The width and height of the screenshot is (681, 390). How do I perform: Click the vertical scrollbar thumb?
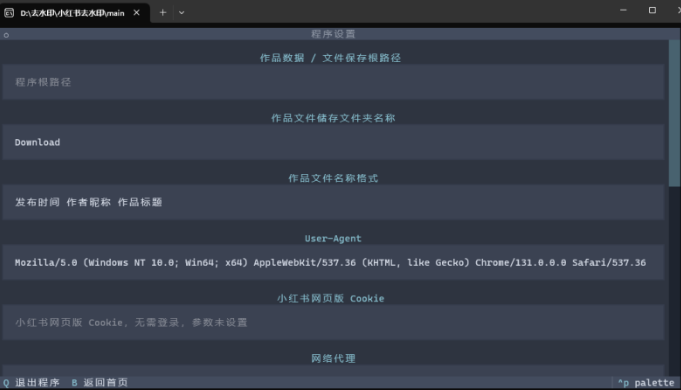coord(674,114)
